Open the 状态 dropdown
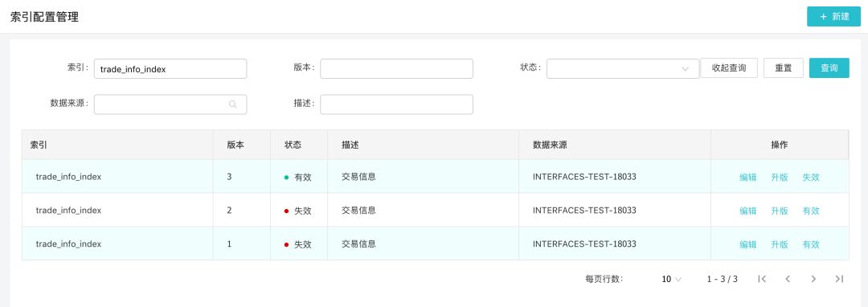Viewport: 868px width, 307px height. [623, 68]
